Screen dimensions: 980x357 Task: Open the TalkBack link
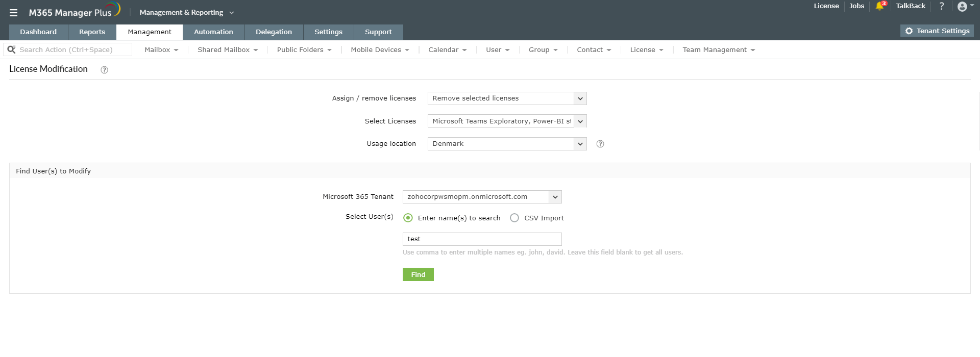click(x=911, y=6)
